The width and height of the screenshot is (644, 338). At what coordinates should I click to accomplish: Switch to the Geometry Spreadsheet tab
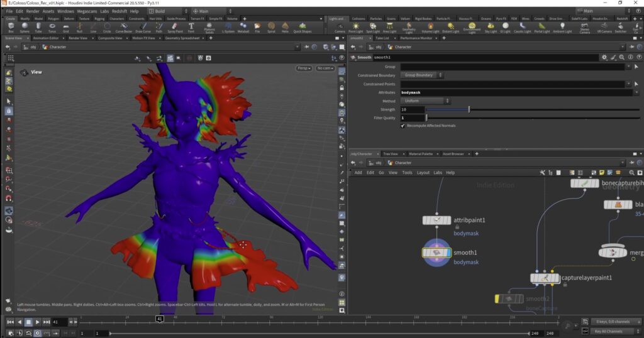pos(182,38)
